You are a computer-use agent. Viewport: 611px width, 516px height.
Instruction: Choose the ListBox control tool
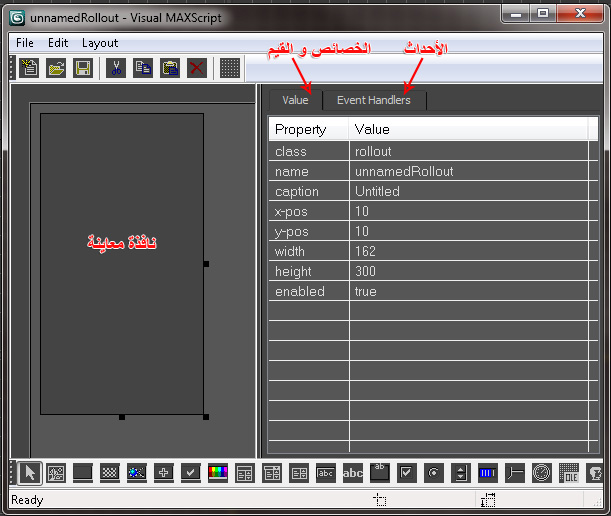tap(299, 473)
